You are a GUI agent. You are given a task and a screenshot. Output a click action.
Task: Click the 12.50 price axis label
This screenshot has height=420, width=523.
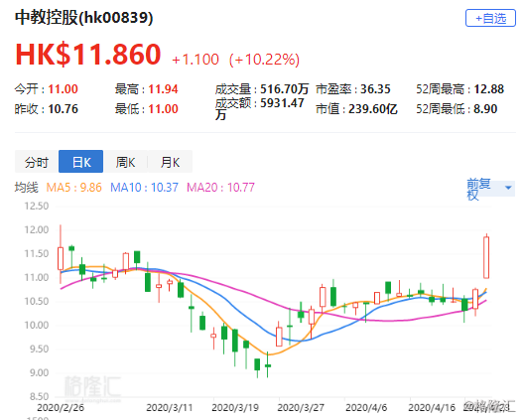[37, 206]
